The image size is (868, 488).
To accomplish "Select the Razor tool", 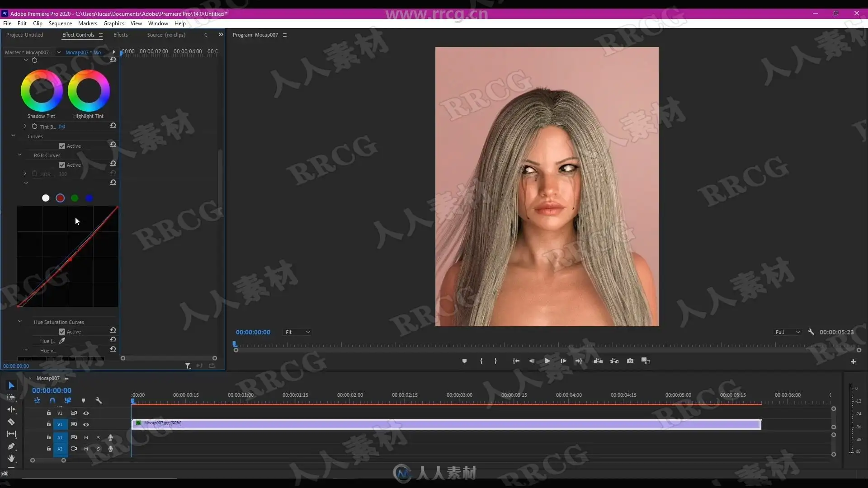I will click(x=11, y=422).
